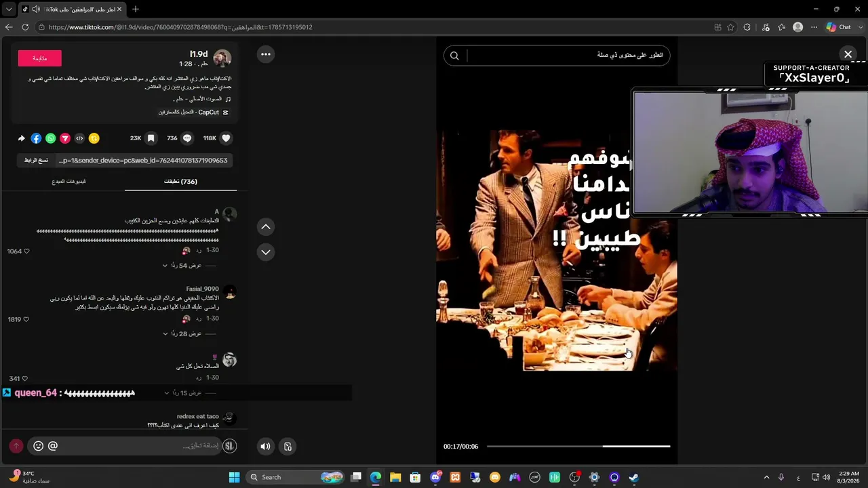Copy the video link button
The height and width of the screenshot is (488, 868).
coord(36,161)
